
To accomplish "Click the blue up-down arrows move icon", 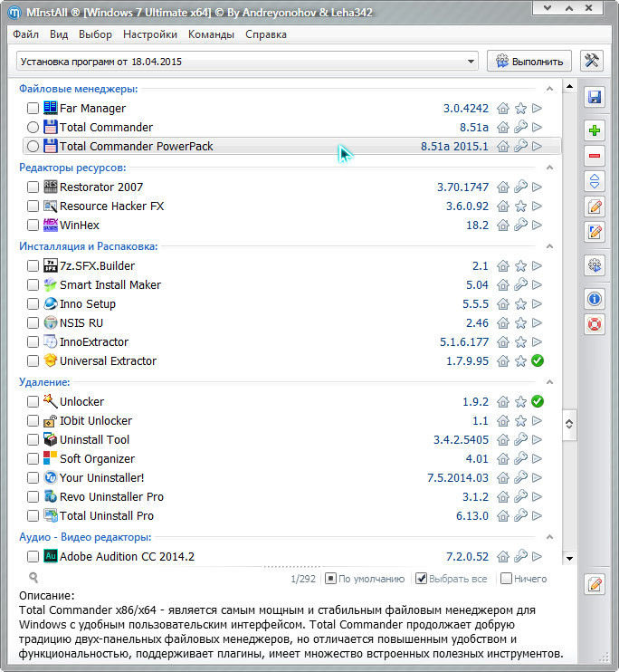I will 595,181.
